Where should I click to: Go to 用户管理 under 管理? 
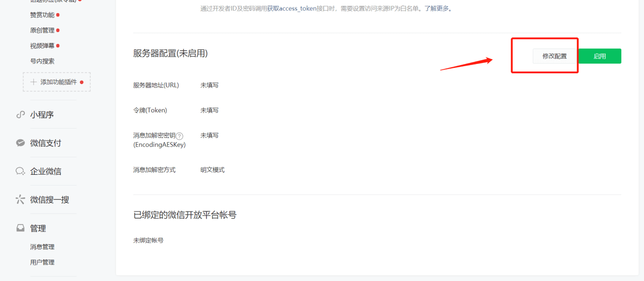coord(42,262)
